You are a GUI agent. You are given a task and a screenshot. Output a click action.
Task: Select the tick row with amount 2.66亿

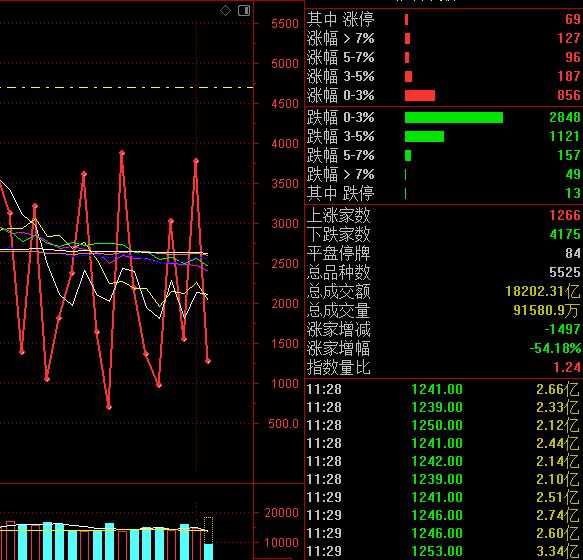point(443,389)
